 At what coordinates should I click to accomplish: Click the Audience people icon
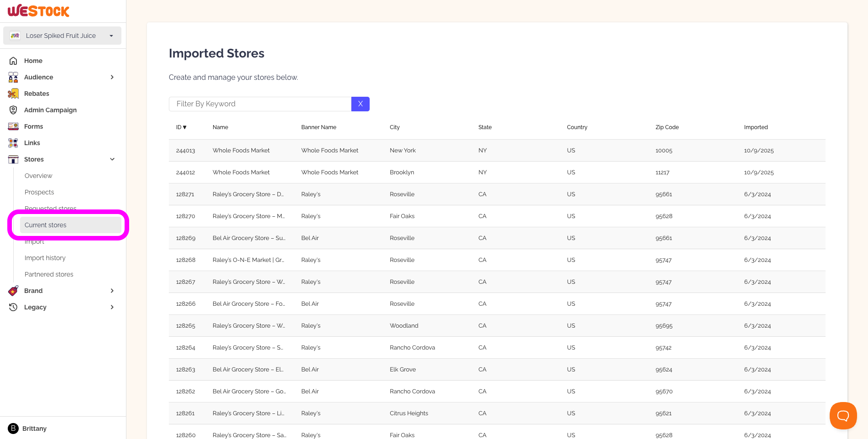[13, 77]
